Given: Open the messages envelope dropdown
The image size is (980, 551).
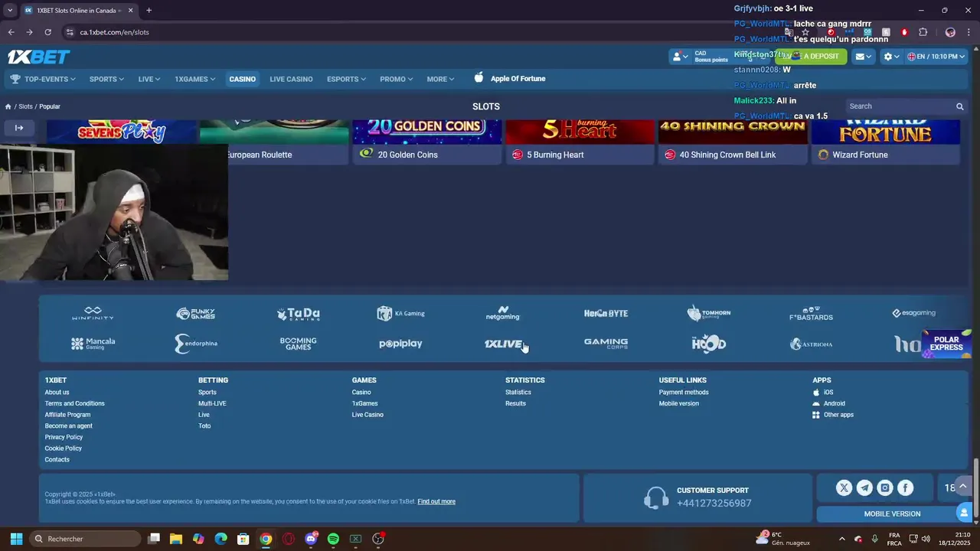Looking at the screenshot, I should (864, 57).
